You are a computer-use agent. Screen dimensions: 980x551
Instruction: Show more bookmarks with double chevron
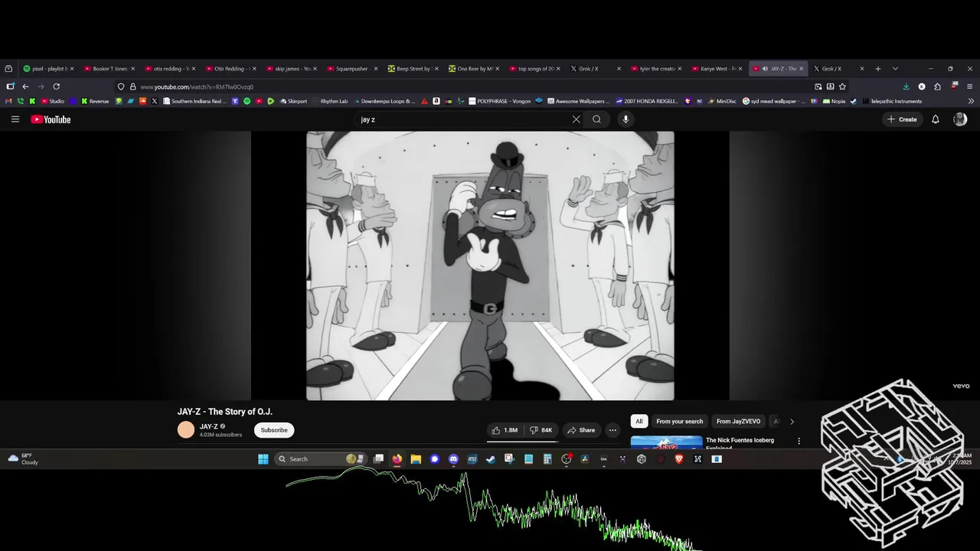pos(972,101)
